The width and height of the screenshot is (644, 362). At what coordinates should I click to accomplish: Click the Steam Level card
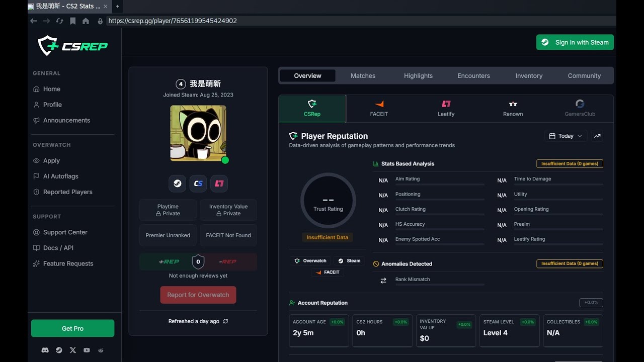509,331
